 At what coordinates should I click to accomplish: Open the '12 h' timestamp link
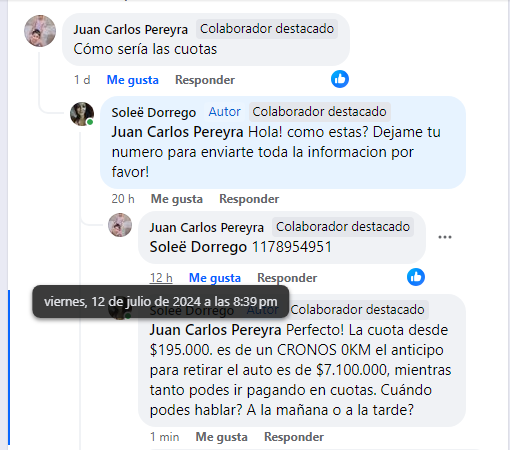point(161,278)
